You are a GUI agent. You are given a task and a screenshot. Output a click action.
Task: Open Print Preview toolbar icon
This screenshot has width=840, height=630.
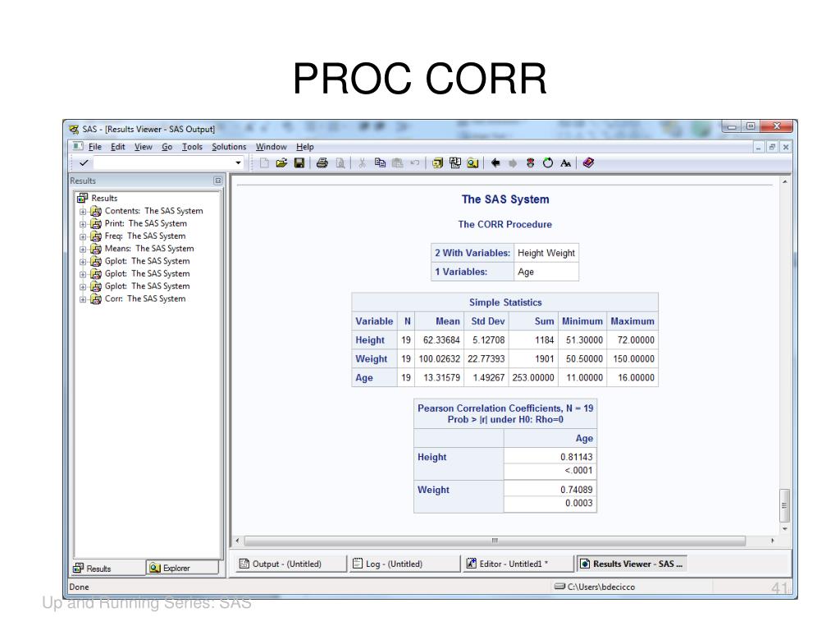point(340,163)
